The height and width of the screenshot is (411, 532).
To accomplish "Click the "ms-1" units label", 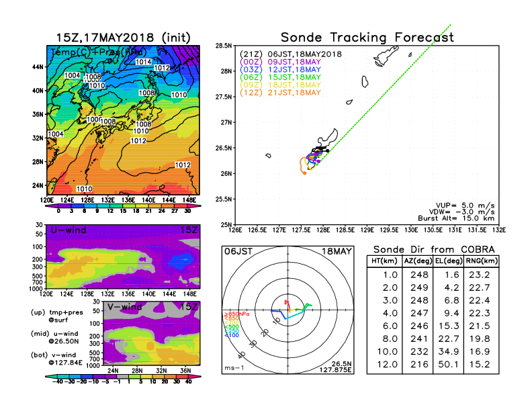I will tap(234, 368).
